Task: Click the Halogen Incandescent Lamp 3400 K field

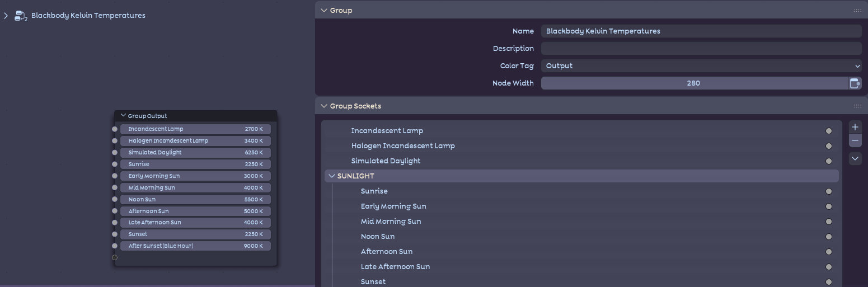Action: (195, 141)
